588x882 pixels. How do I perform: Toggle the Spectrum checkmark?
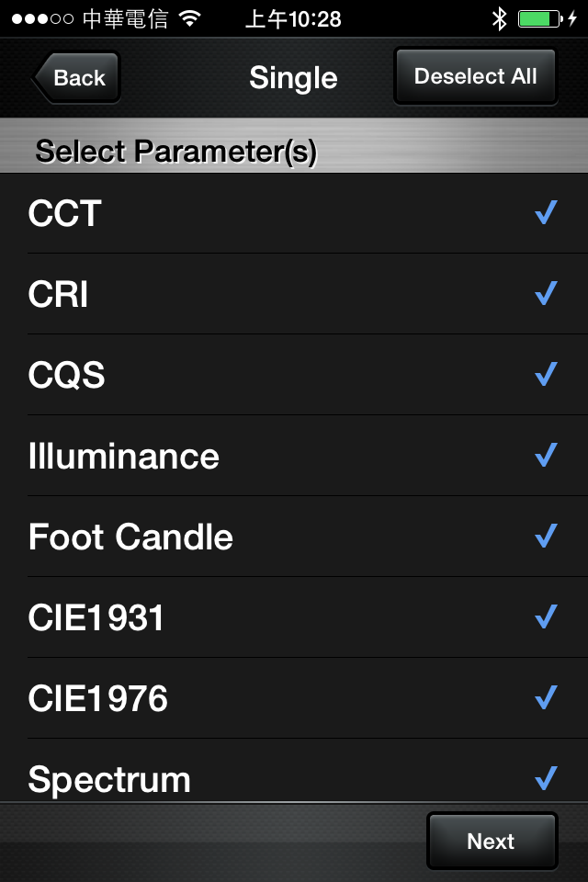(x=546, y=779)
